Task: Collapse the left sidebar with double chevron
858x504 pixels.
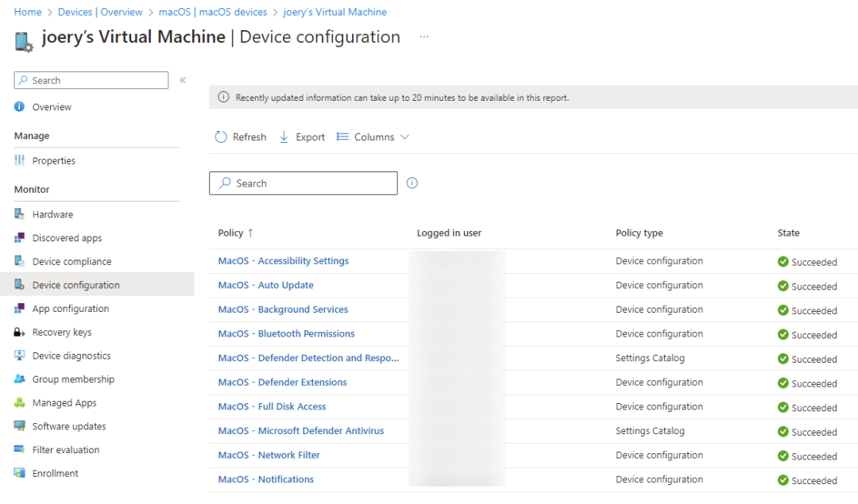Action: [x=183, y=80]
